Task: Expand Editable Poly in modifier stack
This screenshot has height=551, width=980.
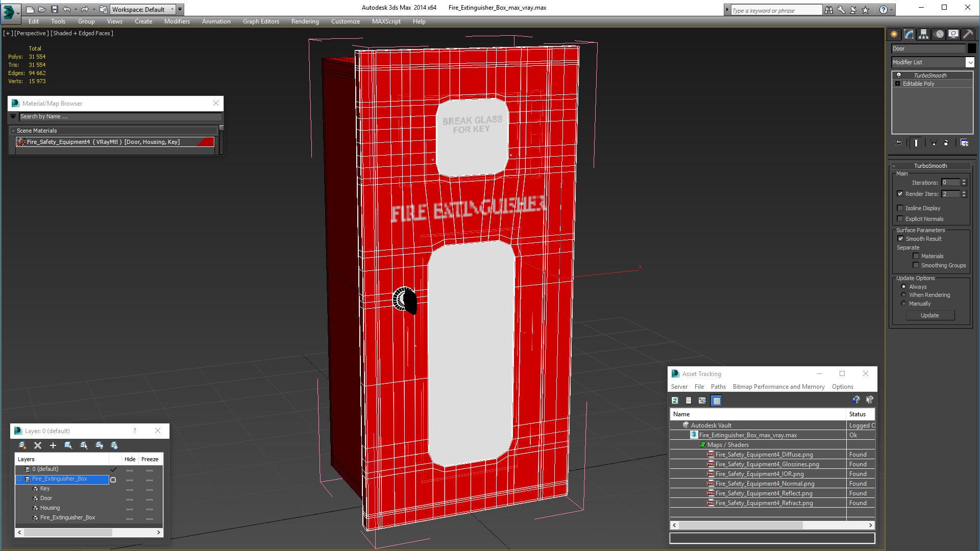Action: [897, 84]
